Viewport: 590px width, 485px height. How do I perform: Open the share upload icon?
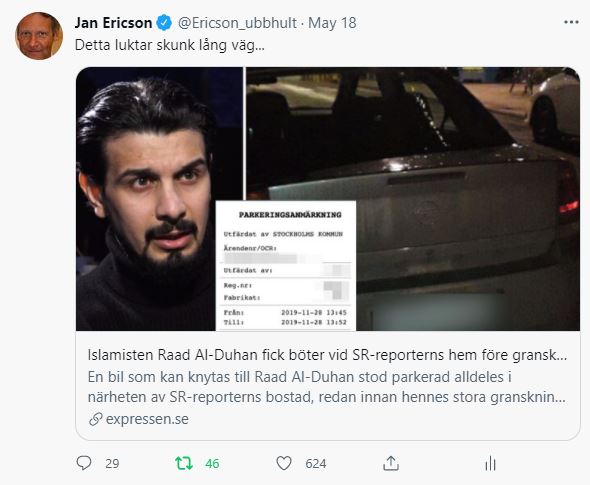(x=391, y=463)
